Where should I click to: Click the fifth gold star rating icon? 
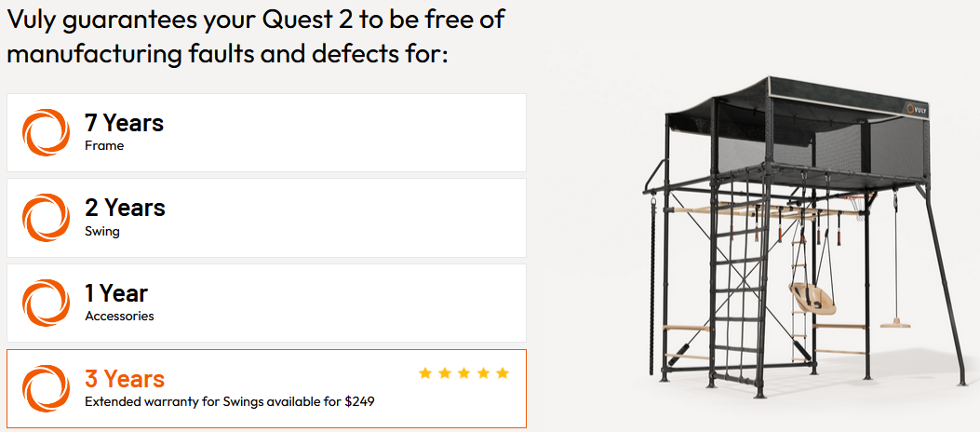503,373
